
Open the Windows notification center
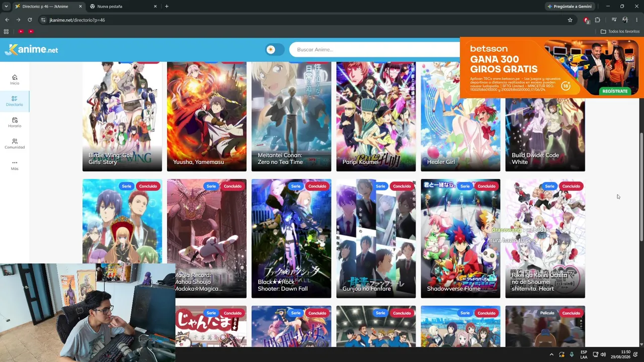coord(636,354)
